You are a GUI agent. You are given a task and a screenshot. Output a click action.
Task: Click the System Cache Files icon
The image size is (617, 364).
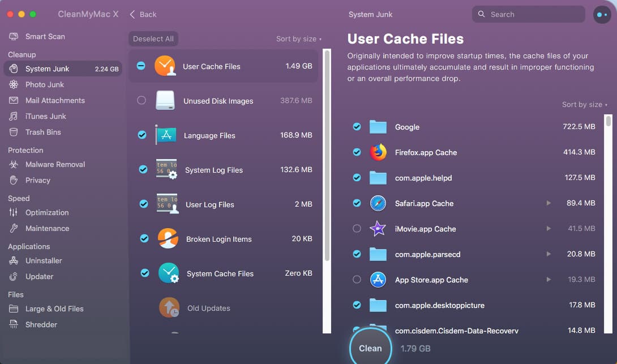pos(169,273)
